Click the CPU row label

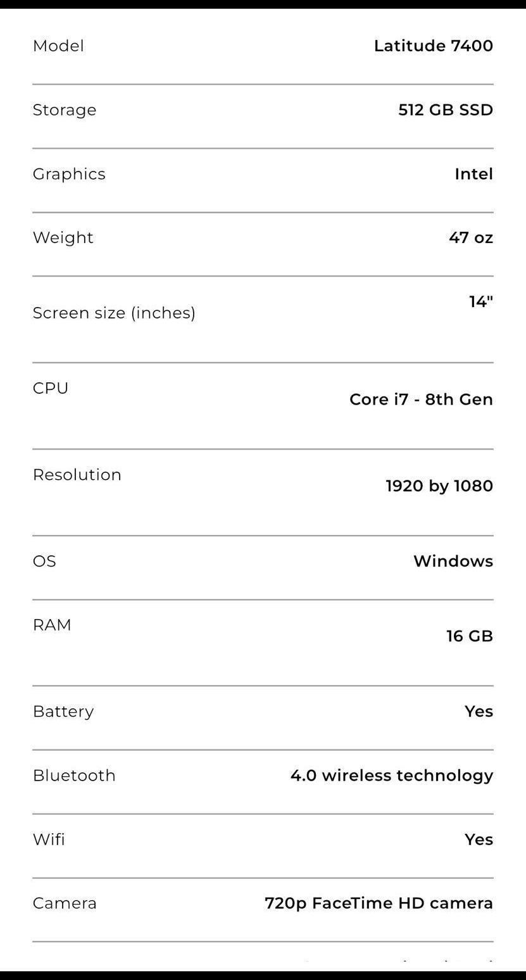click(51, 388)
